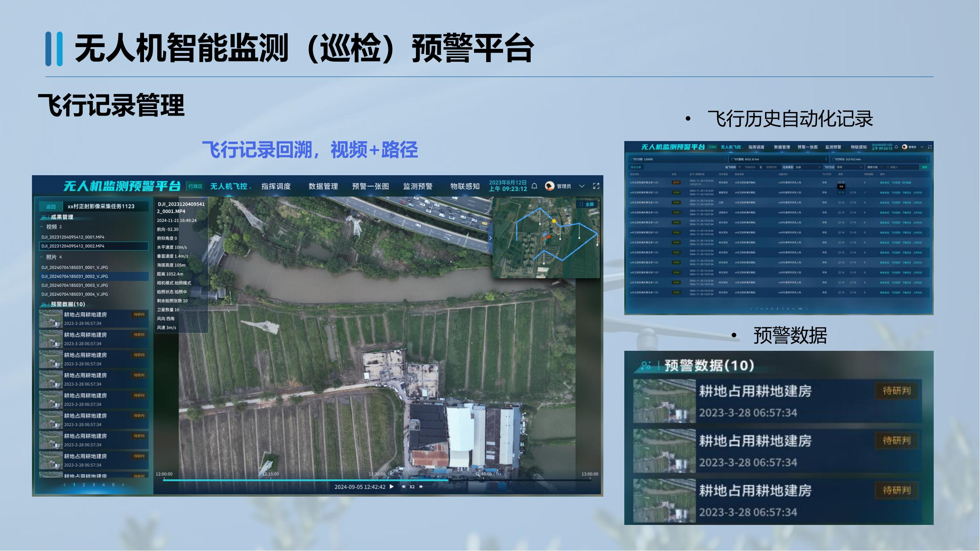Seek timeline to 12:15:00 mark
980x551 pixels.
point(270,480)
